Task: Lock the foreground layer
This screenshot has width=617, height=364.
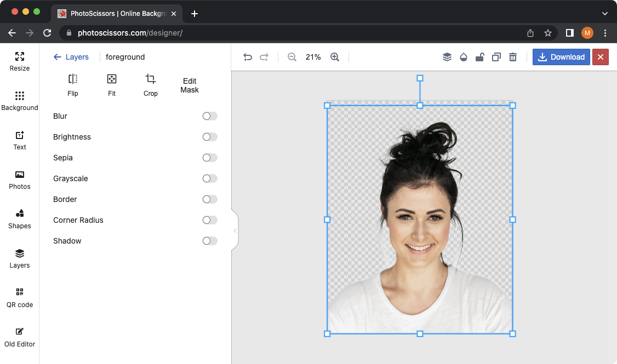Action: tap(479, 56)
